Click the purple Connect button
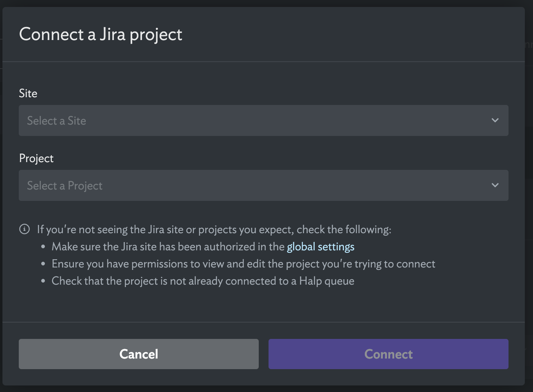The image size is (533, 392). tap(389, 354)
